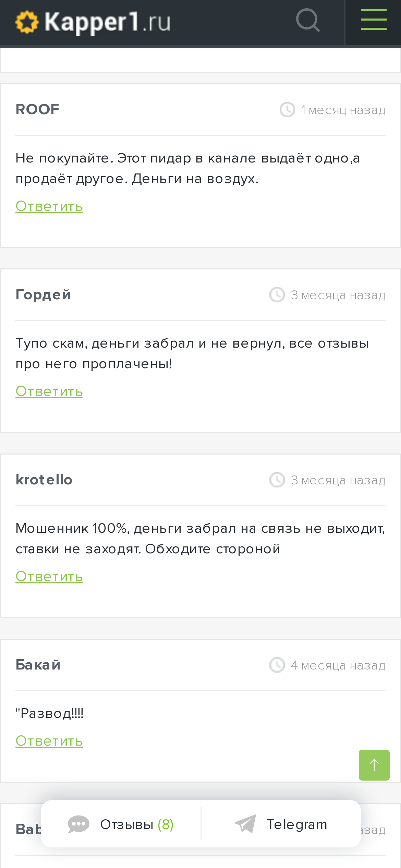Viewport: 401px width, 868px height.
Task: Tap the green scroll-to-top arrow button
Action: click(374, 765)
